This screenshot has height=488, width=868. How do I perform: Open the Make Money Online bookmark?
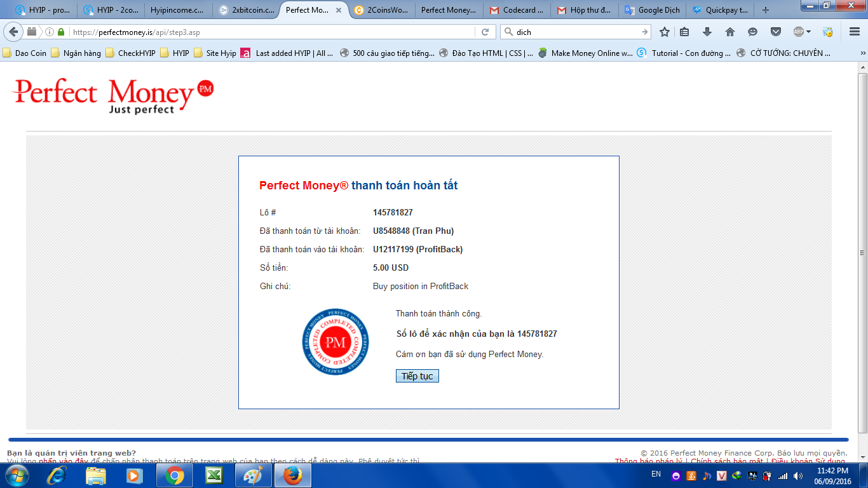coord(585,53)
